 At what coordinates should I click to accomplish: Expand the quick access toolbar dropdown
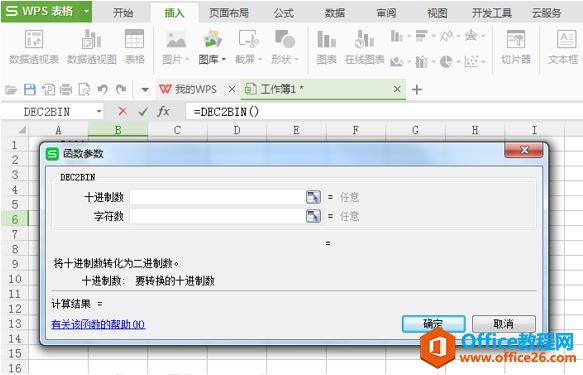click(145, 90)
